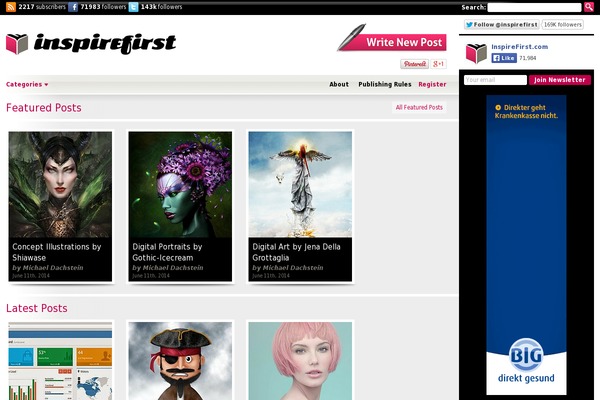Click the sidebar InspireFirst book logo
600x400 pixels.
click(x=476, y=53)
